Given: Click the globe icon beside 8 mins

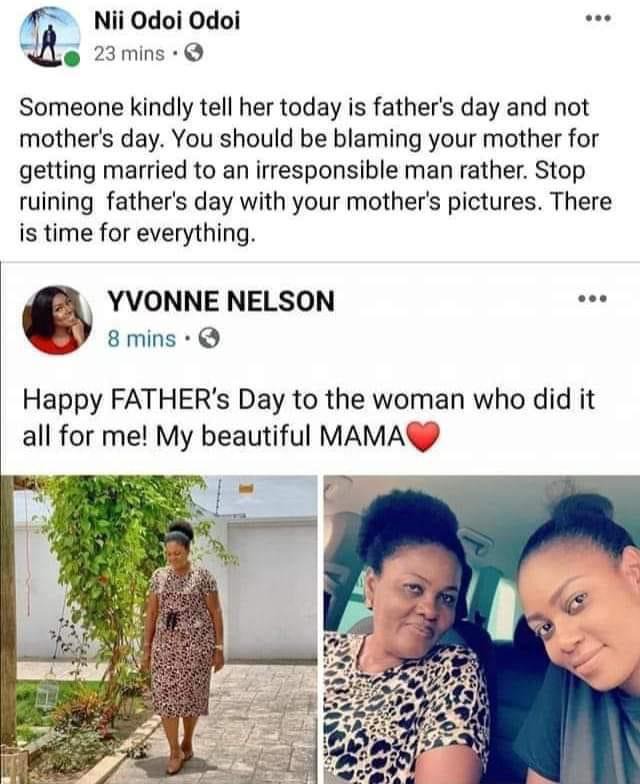Looking at the screenshot, I should 209,339.
